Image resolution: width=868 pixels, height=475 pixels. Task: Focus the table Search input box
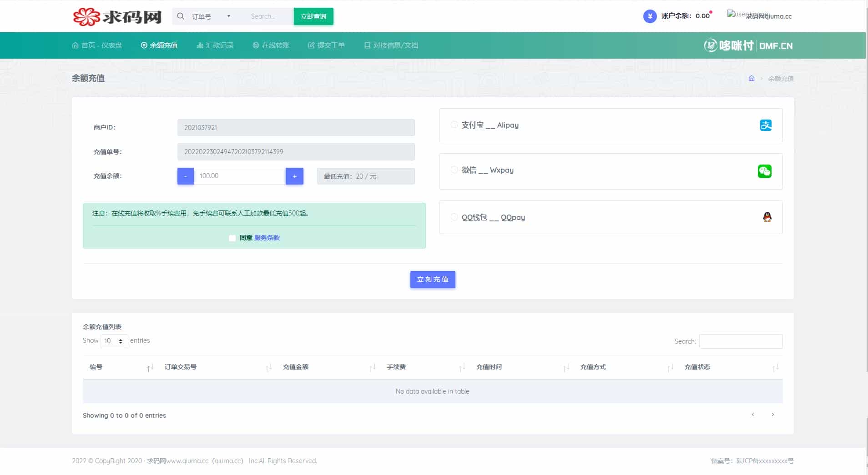741,341
